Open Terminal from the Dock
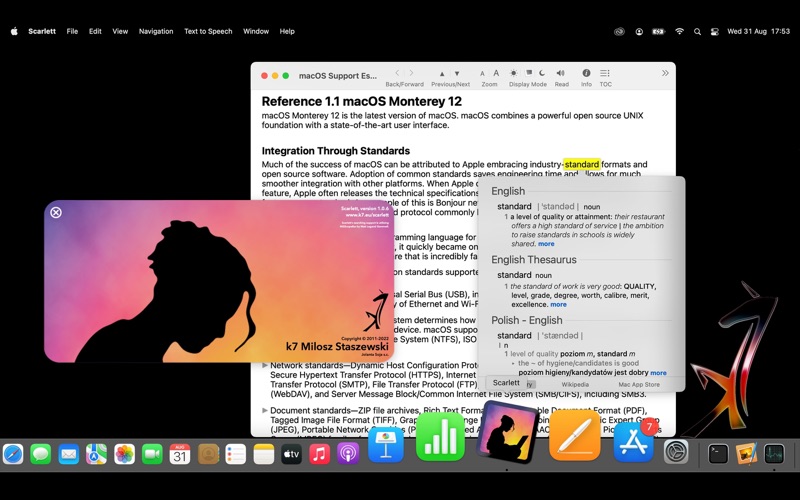The height and width of the screenshot is (500, 800). tap(718, 454)
